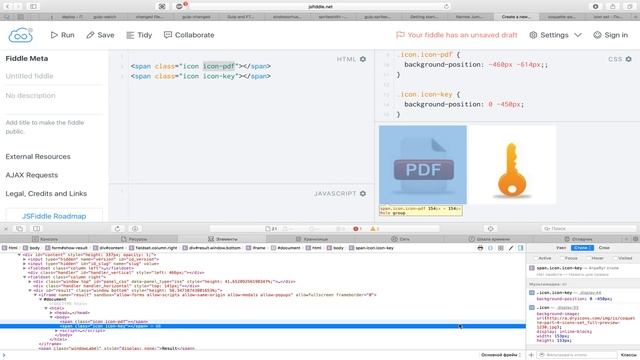The width and height of the screenshot is (640, 360).
Task: Expand External Resources section
Action: [38, 157]
